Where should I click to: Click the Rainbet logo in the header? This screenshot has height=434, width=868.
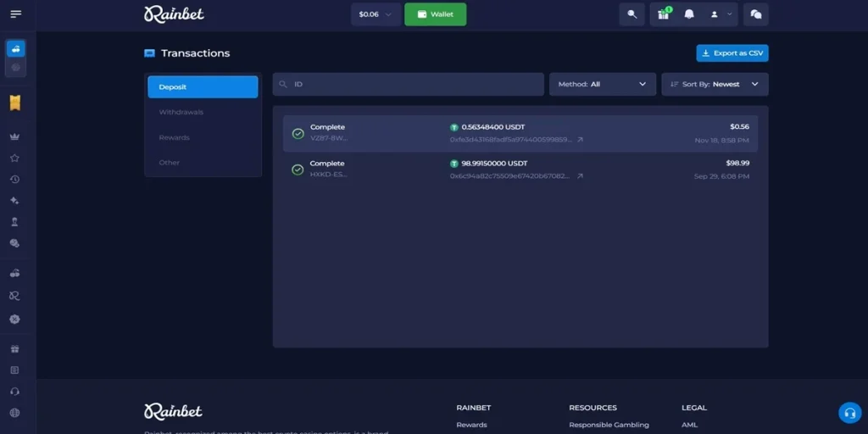pos(174,14)
